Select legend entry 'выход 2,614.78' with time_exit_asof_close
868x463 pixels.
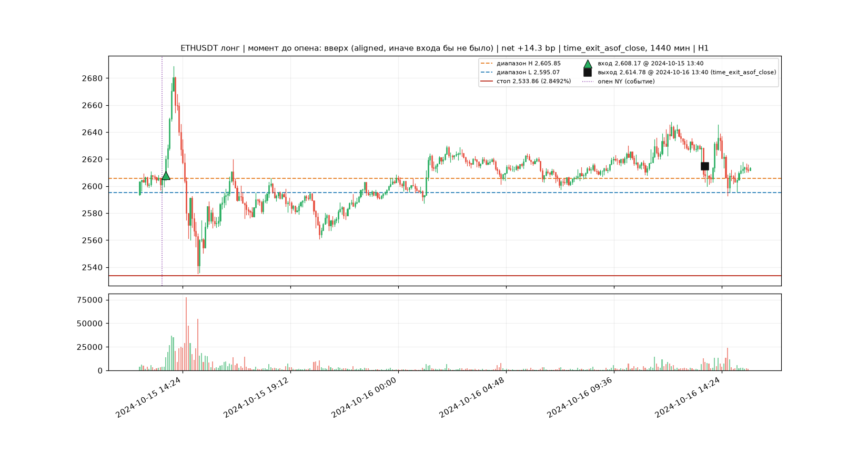[687, 73]
